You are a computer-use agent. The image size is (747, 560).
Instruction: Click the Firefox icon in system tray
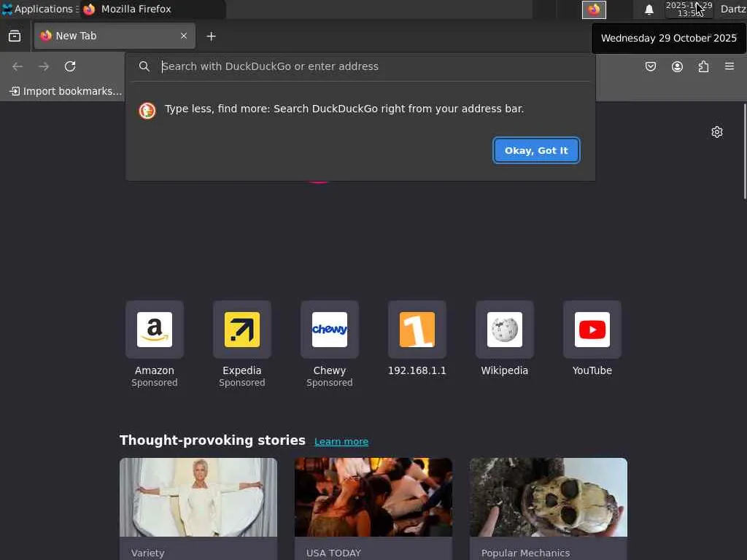coord(594,9)
